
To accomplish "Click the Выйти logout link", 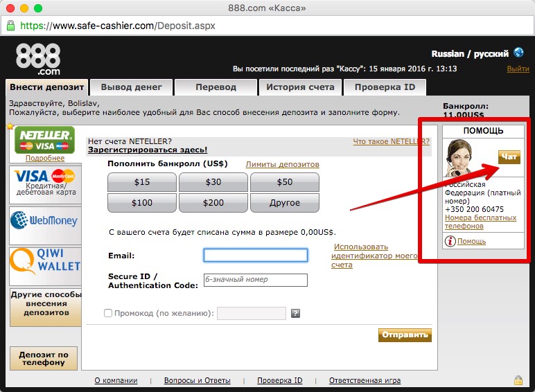I will point(518,69).
